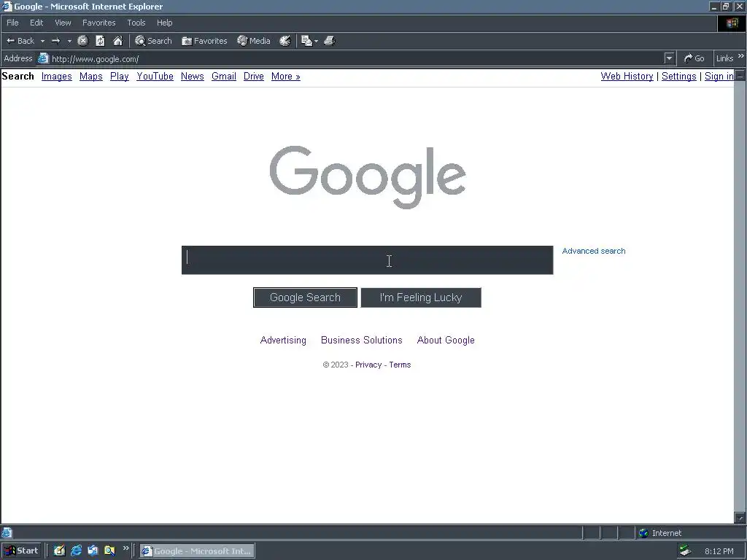Image resolution: width=747 pixels, height=560 pixels.
Task: Open the Help menu
Action: (164, 23)
